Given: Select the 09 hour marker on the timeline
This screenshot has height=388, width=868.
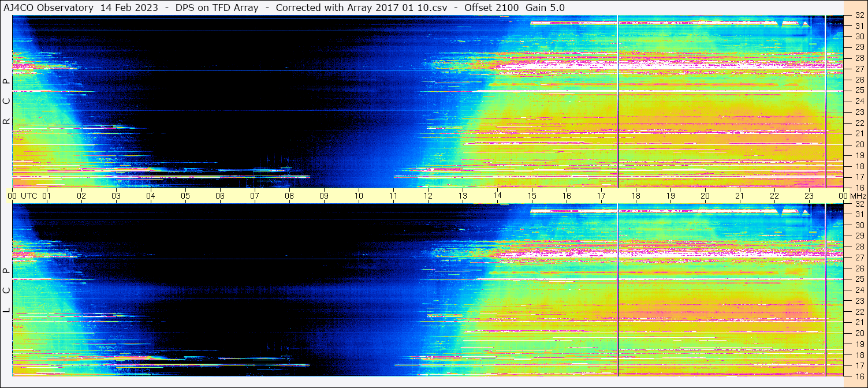Looking at the screenshot, I should click(x=324, y=196).
